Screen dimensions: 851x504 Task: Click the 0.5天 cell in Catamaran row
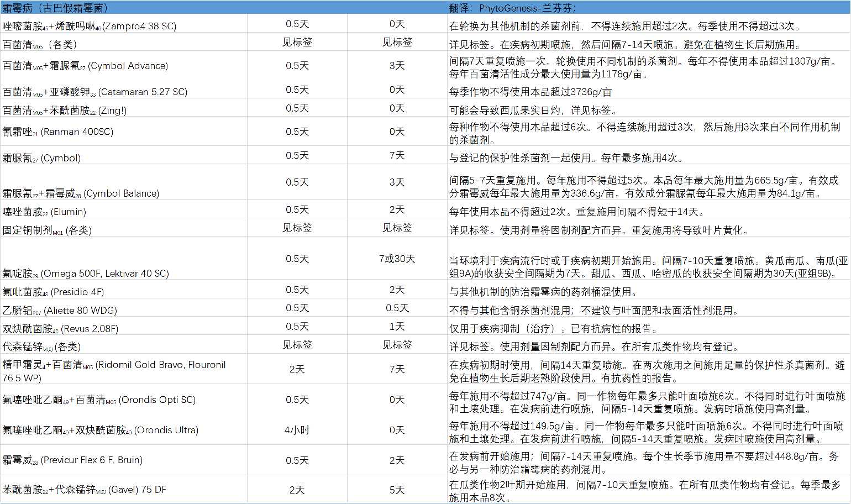click(x=297, y=90)
